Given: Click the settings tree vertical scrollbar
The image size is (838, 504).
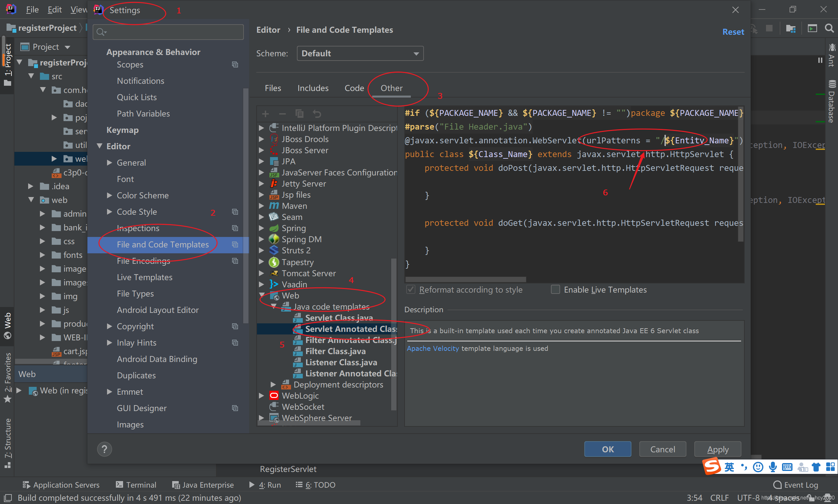Looking at the screenshot, I should coord(246,206).
